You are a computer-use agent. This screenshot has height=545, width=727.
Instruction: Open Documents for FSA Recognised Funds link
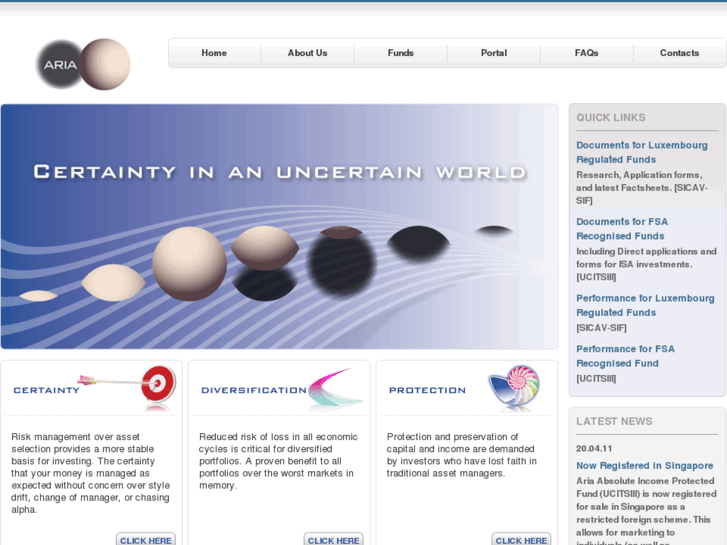(x=622, y=229)
